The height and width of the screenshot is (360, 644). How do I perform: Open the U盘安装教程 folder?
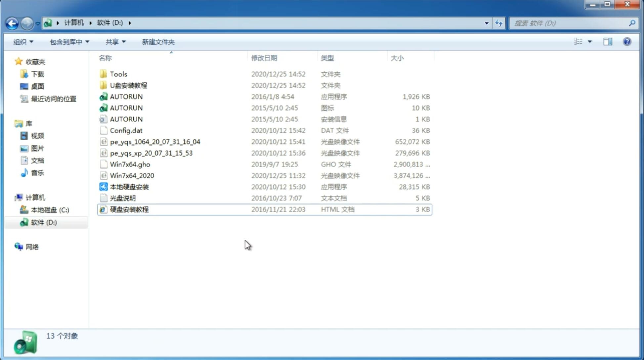[128, 85]
